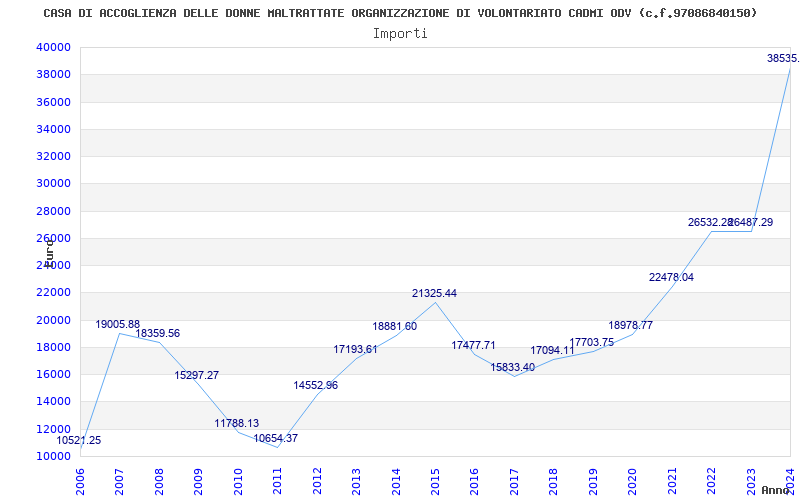Click the 15297.27 data label

[196, 376]
